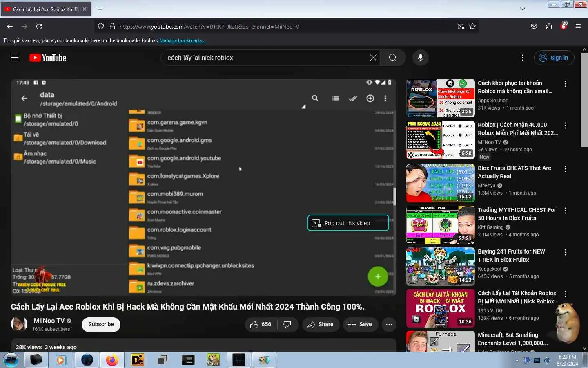
Task: Open the red extension badge icon showing 20
Action: click(564, 26)
